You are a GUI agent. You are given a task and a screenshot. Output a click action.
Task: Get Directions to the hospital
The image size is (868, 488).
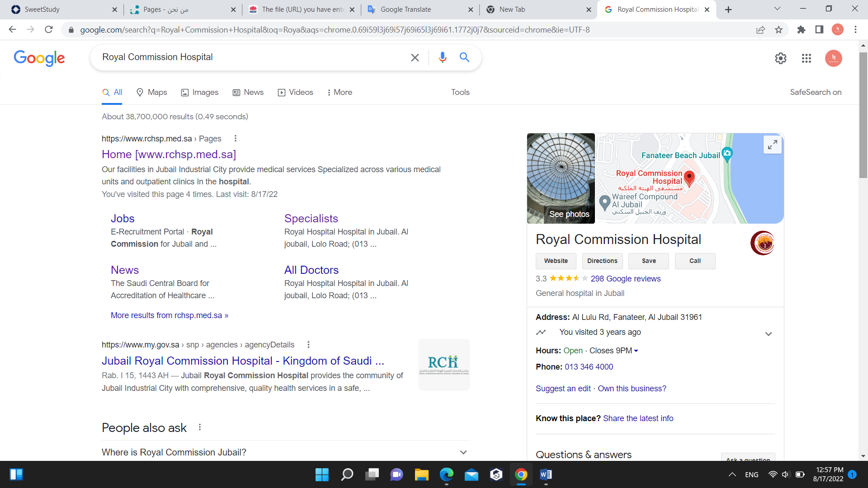click(602, 261)
